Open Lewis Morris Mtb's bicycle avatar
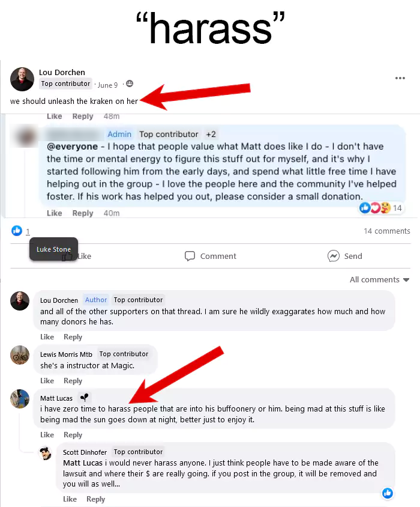The height and width of the screenshot is (507, 420). (20, 355)
